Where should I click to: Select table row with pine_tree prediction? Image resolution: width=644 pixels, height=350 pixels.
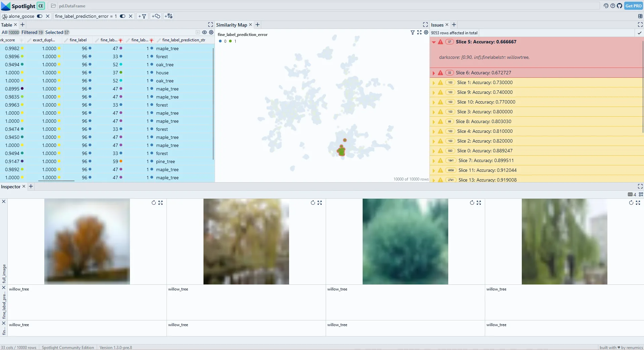coord(107,161)
